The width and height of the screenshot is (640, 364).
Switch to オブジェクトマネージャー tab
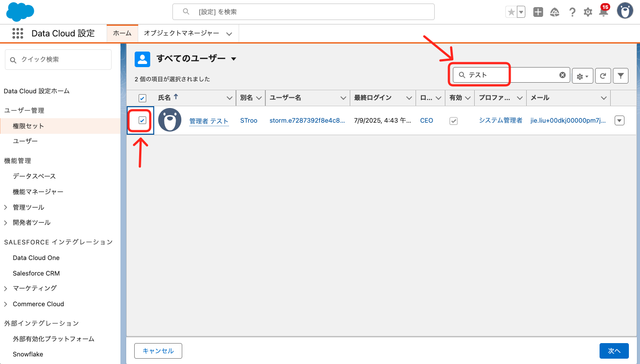click(x=181, y=33)
